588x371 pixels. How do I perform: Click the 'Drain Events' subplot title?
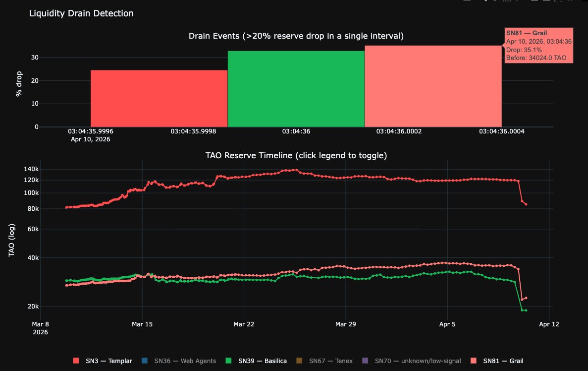pyautogui.click(x=296, y=36)
